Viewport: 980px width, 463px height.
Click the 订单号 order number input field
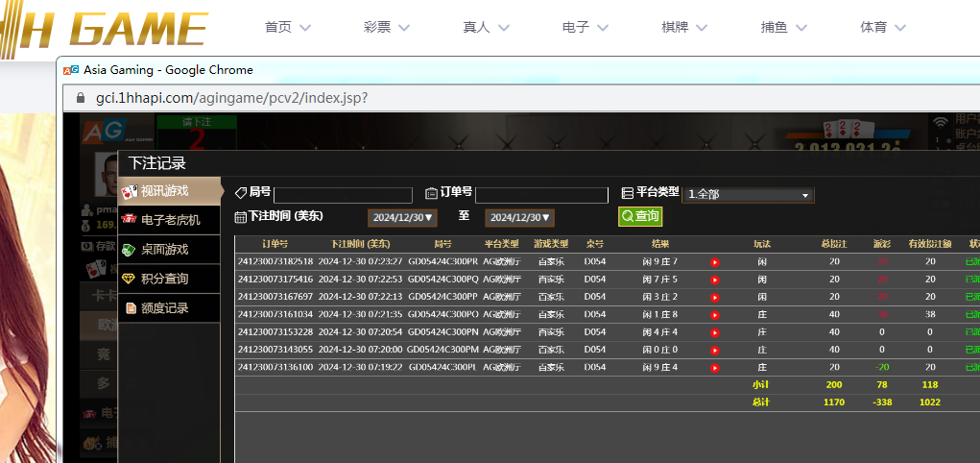[x=541, y=195]
